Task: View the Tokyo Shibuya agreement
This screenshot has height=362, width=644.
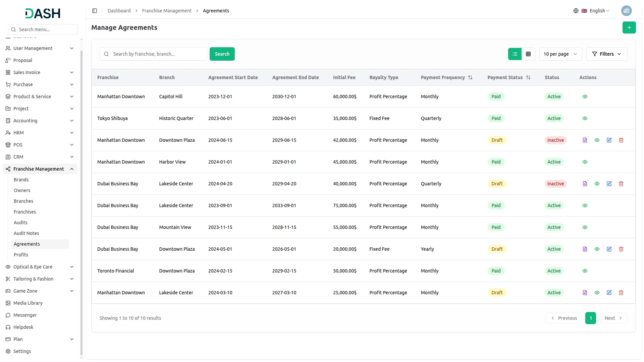Action: [x=585, y=118]
